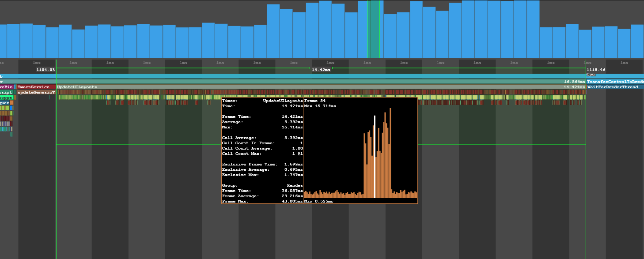Screen dimensions: 644x259
Task: Click the Cpu thread label
Action: coord(591,75)
